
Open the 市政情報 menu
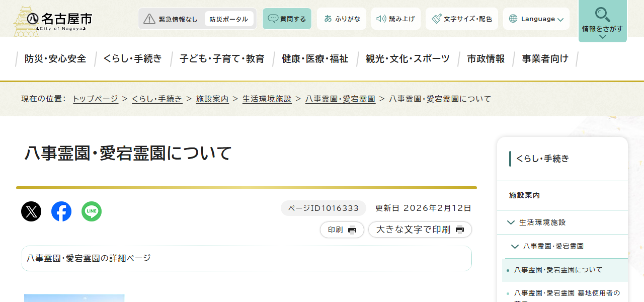[x=486, y=59]
